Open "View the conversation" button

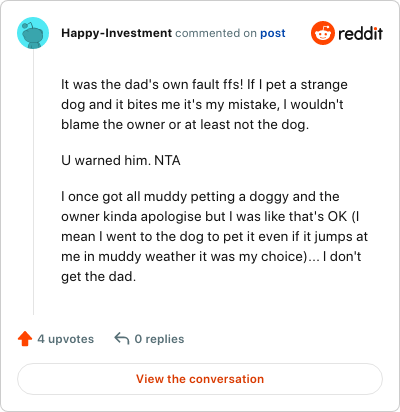(200, 379)
